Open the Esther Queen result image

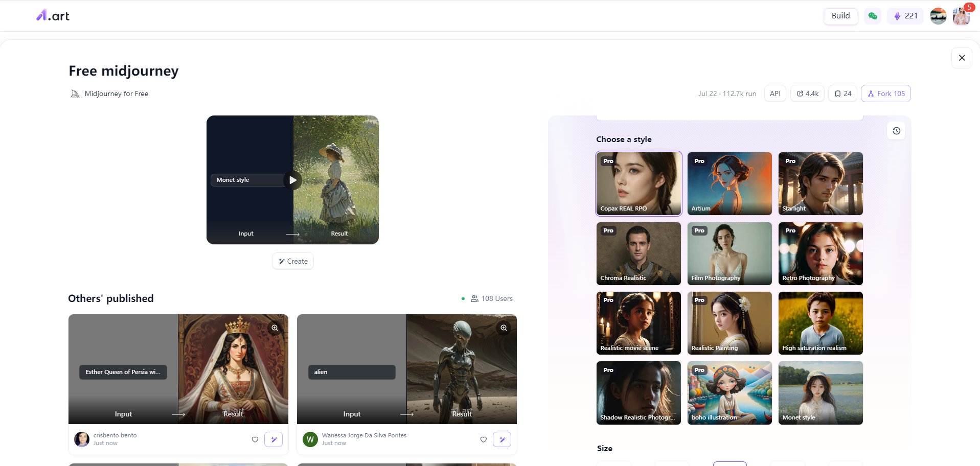click(x=233, y=369)
